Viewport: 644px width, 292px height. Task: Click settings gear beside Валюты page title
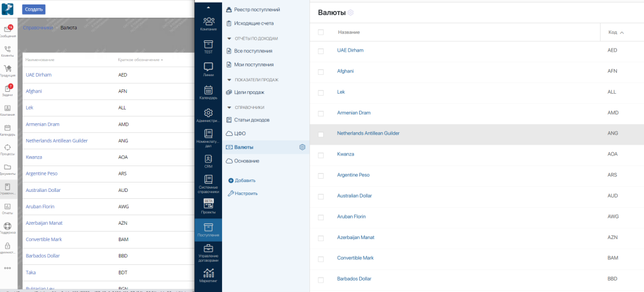[350, 13]
